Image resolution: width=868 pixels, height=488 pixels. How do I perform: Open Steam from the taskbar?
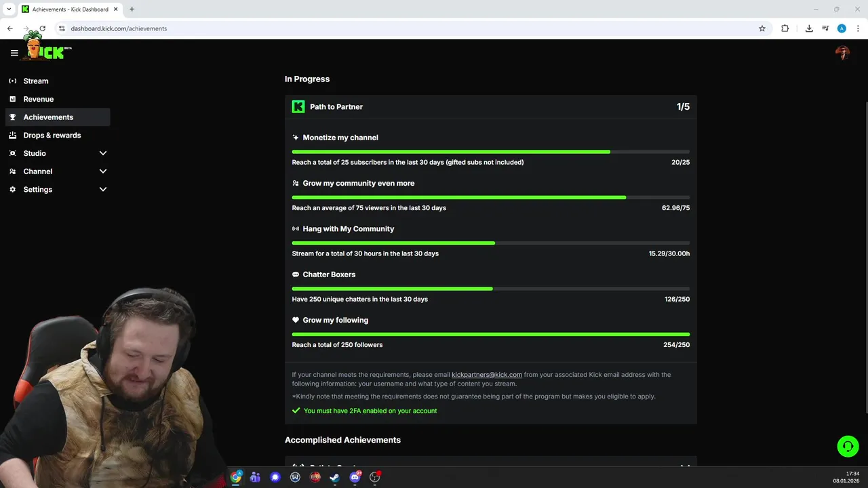click(x=334, y=477)
